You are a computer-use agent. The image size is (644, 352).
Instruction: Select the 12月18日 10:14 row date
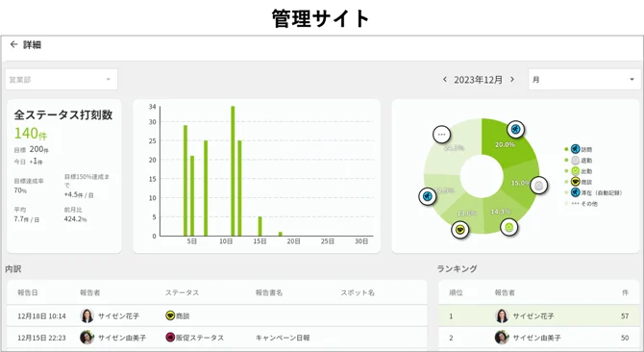(x=41, y=315)
